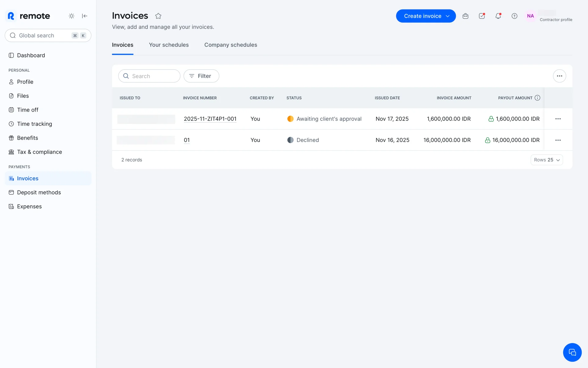Click the invoice Search field
The height and width of the screenshot is (368, 588).
point(153,76)
